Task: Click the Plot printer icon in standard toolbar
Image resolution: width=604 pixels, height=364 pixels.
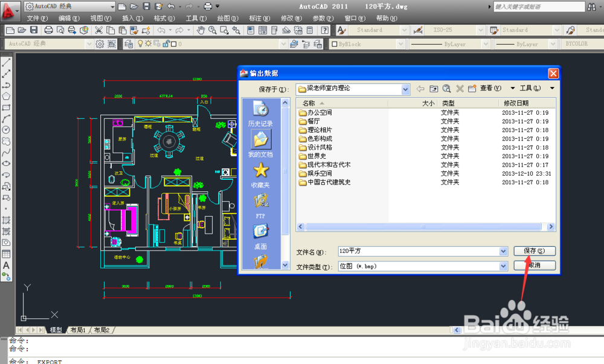Action: (48, 30)
